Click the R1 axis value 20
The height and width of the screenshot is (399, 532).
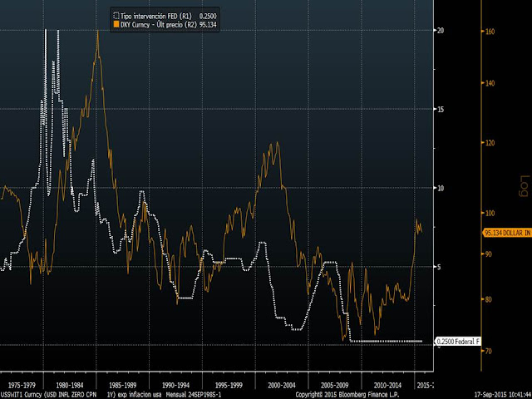(441, 30)
